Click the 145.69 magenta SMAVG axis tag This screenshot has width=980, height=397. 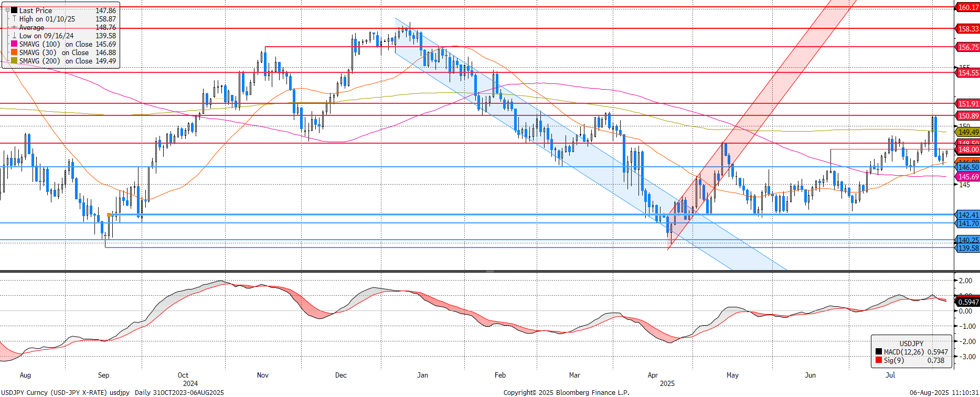tap(967, 177)
